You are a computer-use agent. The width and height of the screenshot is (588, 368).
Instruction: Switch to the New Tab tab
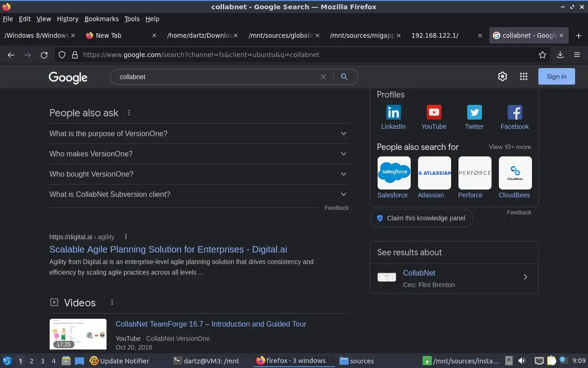pyautogui.click(x=121, y=35)
